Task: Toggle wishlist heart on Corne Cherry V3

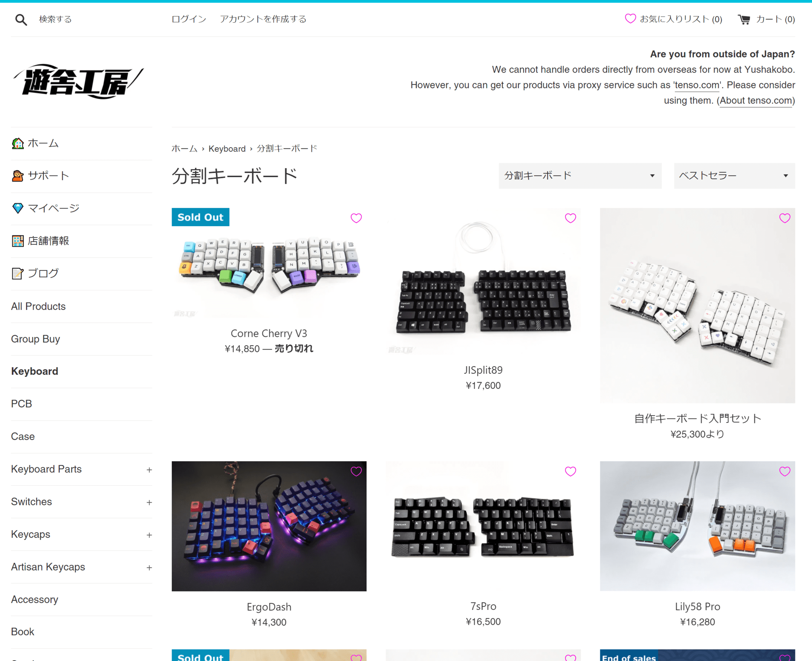Action: [x=356, y=218]
